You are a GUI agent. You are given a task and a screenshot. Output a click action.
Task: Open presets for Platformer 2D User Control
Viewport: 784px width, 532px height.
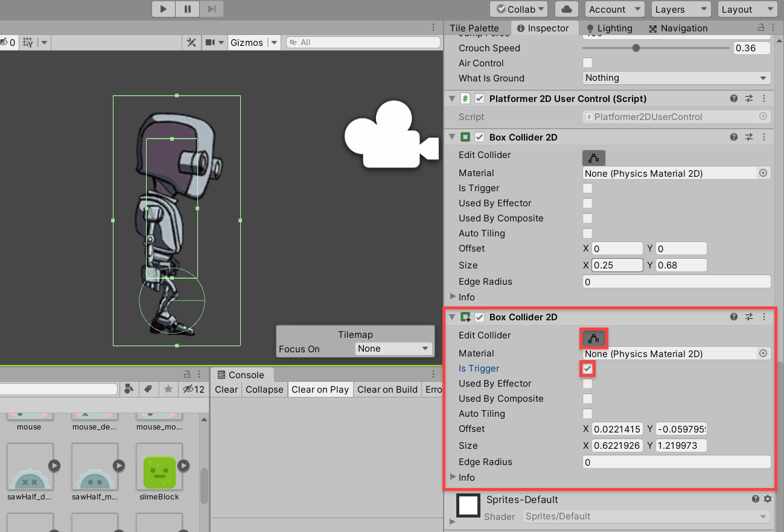pyautogui.click(x=749, y=98)
